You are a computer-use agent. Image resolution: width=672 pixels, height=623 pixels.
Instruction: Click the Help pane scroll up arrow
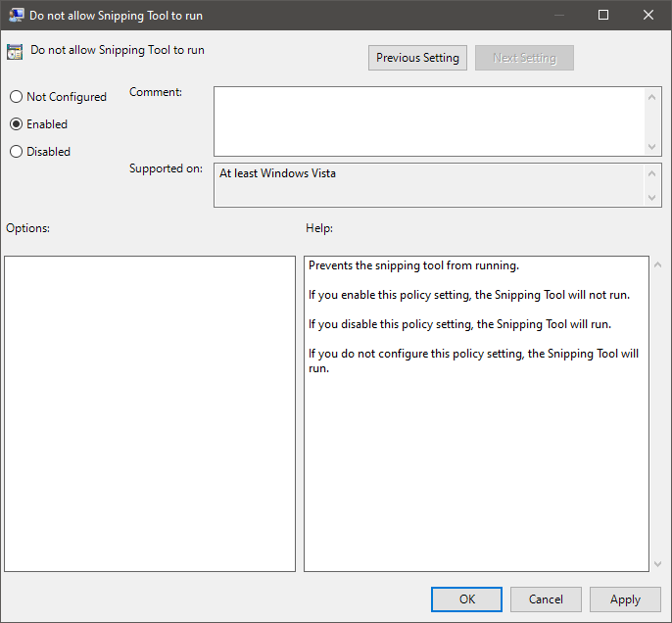(655, 264)
